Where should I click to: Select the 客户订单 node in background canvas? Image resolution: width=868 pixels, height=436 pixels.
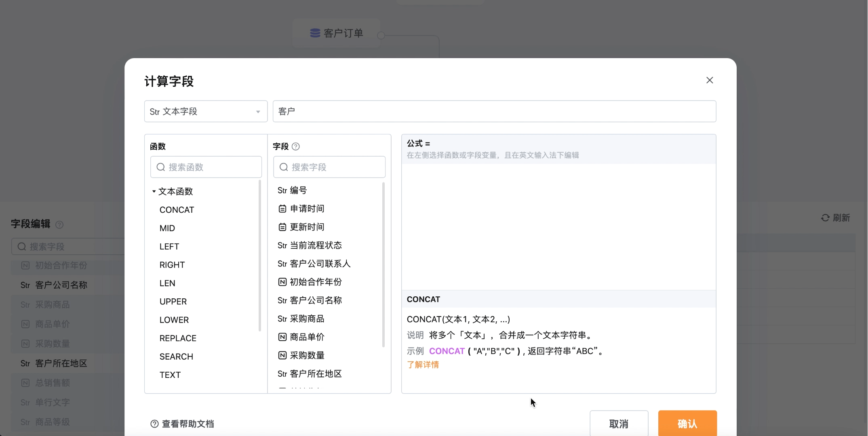pyautogui.click(x=337, y=33)
